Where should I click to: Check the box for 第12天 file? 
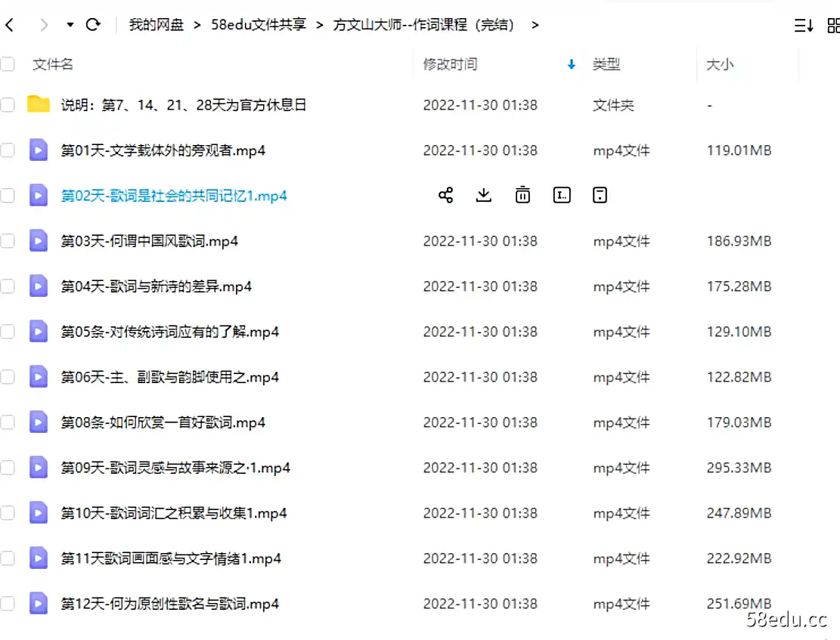click(8, 604)
